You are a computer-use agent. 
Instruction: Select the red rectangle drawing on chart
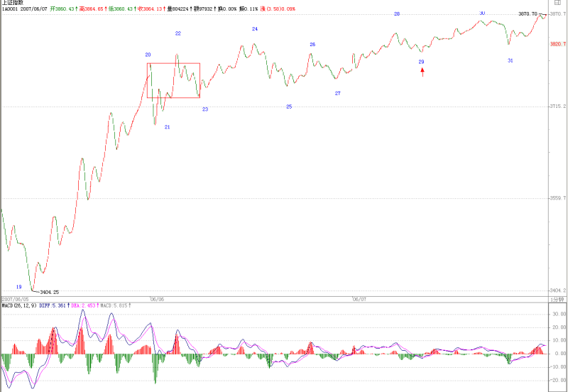click(173, 80)
